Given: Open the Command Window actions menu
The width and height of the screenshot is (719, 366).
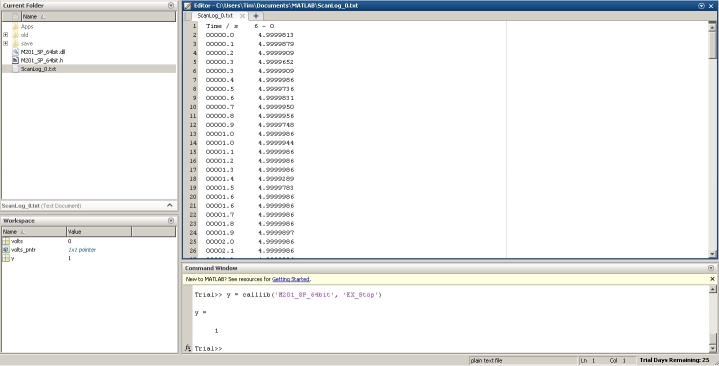Looking at the screenshot, I should (x=711, y=268).
